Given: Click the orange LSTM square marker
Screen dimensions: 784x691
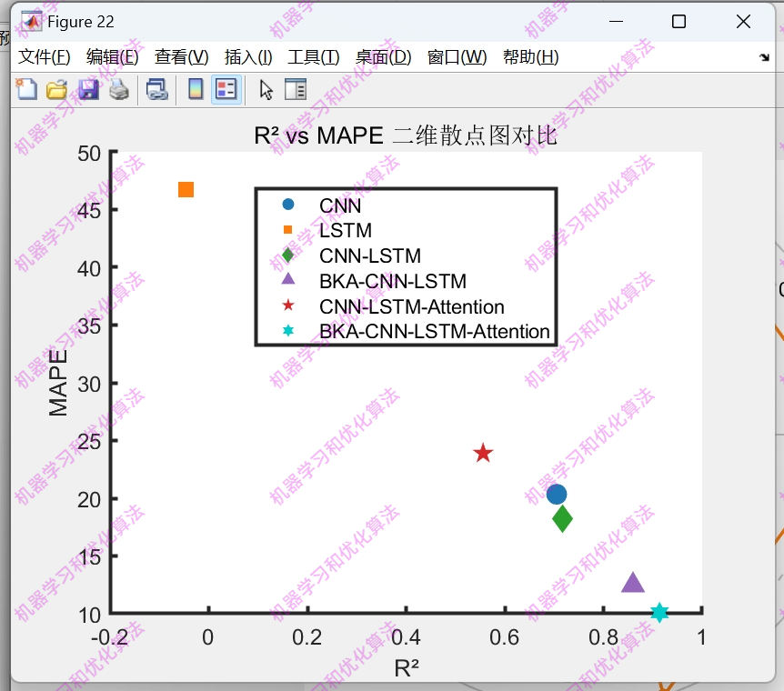Looking at the screenshot, I should (x=186, y=188).
